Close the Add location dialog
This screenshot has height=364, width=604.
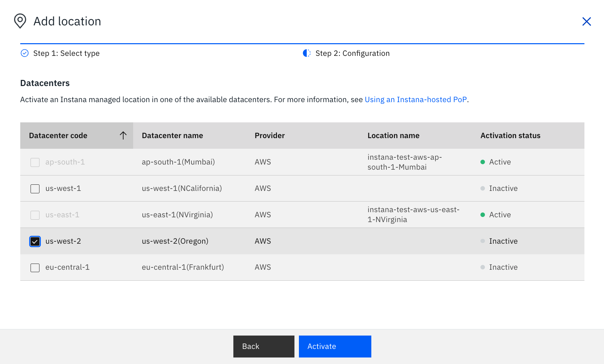(x=586, y=21)
